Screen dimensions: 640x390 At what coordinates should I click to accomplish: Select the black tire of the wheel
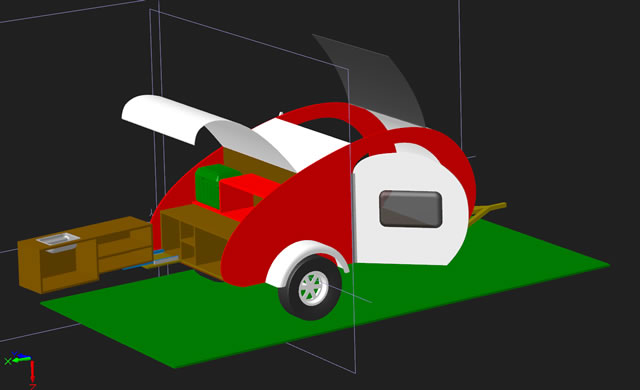[x=310, y=288]
